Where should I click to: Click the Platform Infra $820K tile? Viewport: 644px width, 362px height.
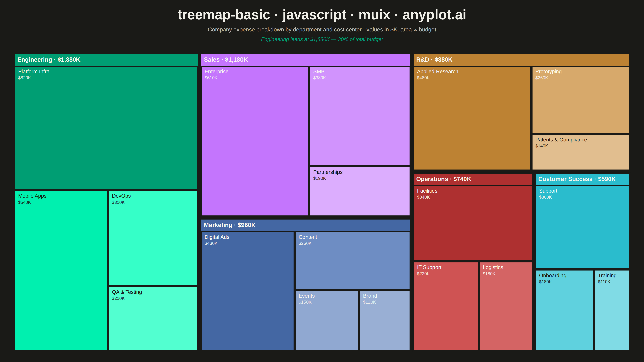(106, 128)
